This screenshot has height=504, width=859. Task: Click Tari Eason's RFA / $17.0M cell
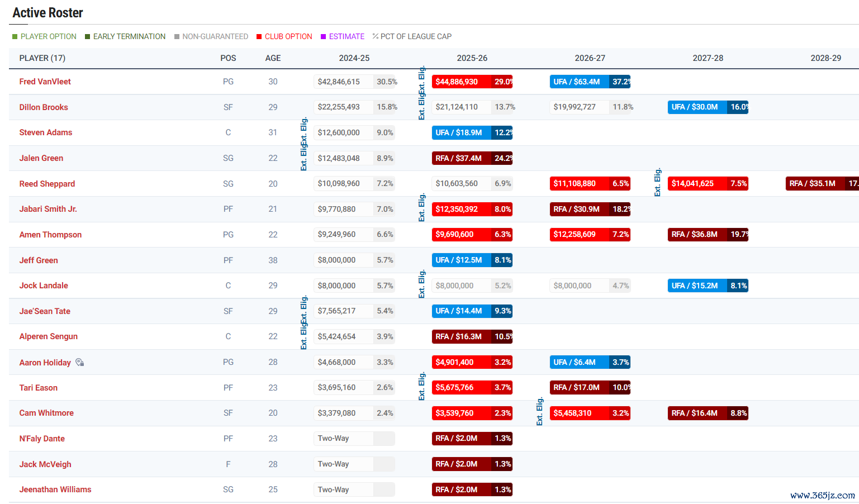[x=590, y=387]
